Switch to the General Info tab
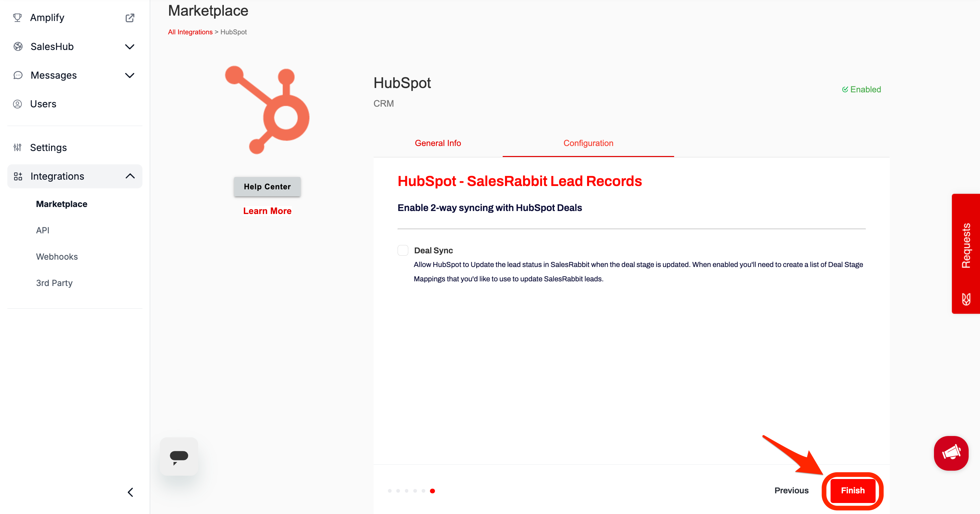 tap(438, 143)
